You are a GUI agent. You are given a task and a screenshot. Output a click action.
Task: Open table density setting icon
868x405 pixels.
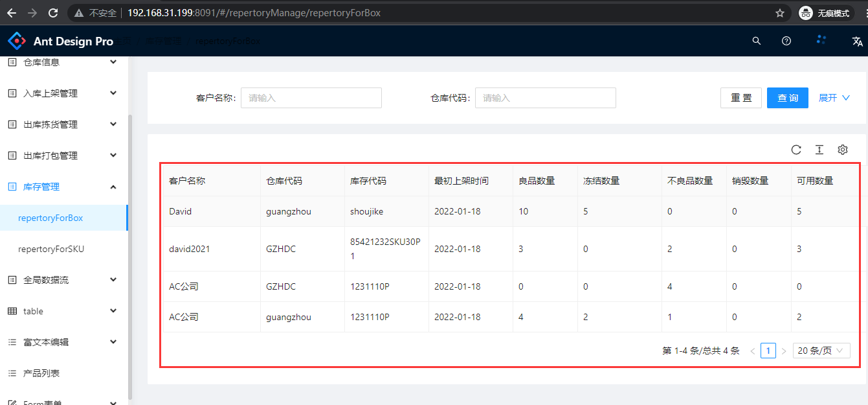click(819, 150)
